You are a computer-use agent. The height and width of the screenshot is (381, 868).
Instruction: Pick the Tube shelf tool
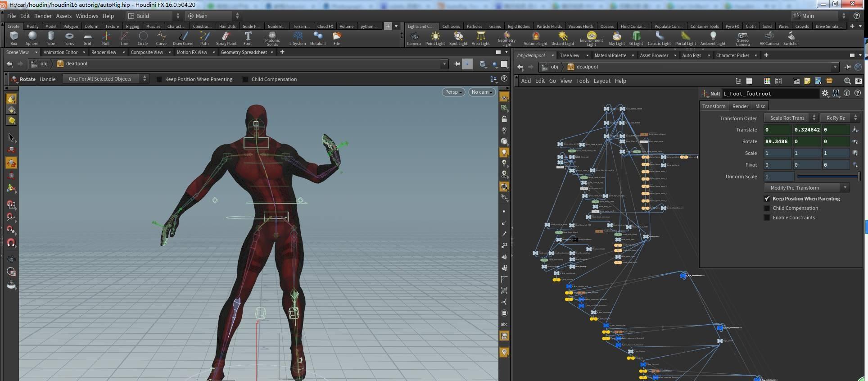tap(50, 38)
